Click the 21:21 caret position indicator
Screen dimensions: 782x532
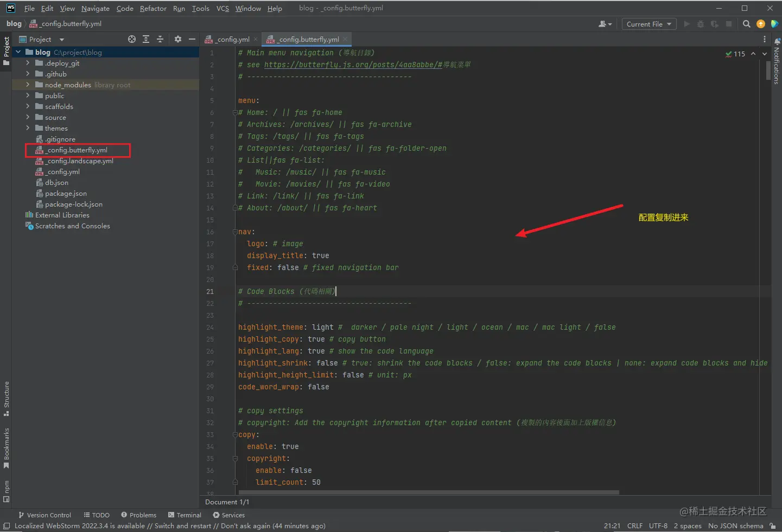[x=612, y=525]
